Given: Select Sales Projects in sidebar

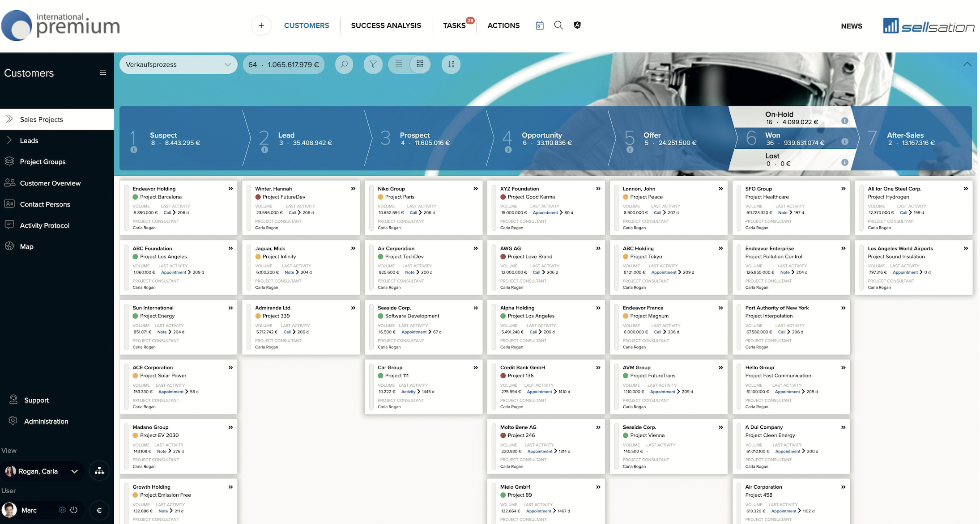Looking at the screenshot, I should coord(57,119).
